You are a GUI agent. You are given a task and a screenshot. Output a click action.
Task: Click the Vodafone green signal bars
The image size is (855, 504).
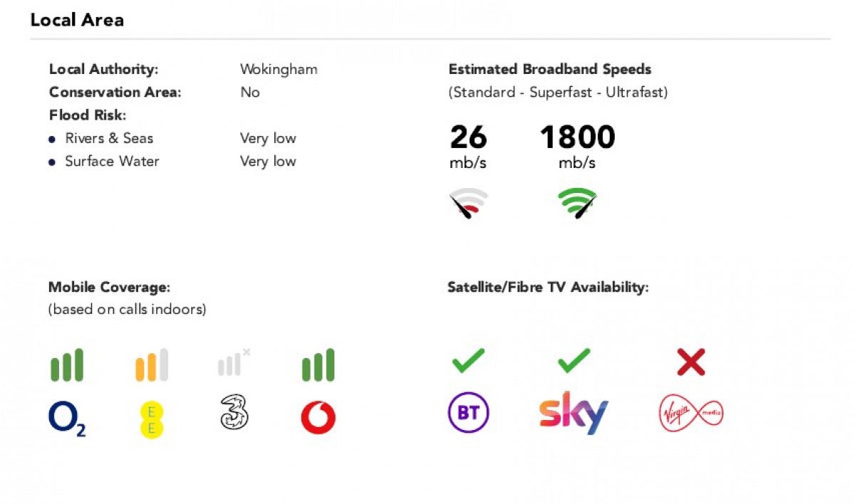318,364
